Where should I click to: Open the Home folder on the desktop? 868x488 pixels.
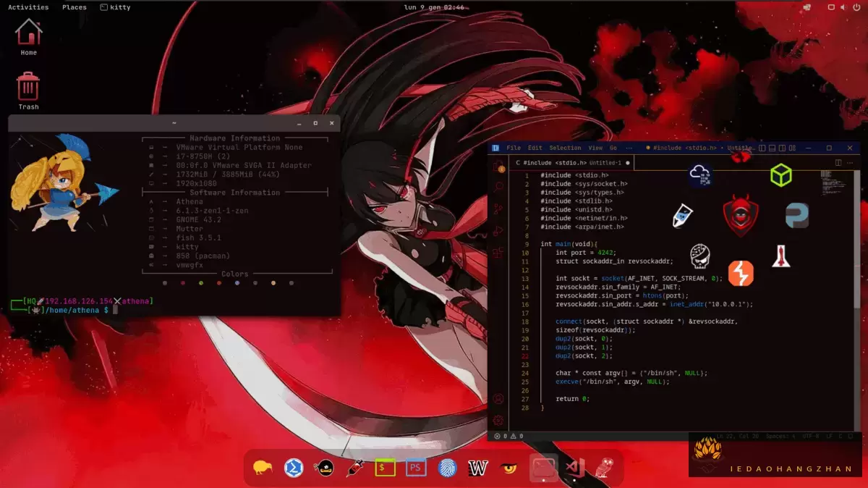pyautogui.click(x=29, y=38)
